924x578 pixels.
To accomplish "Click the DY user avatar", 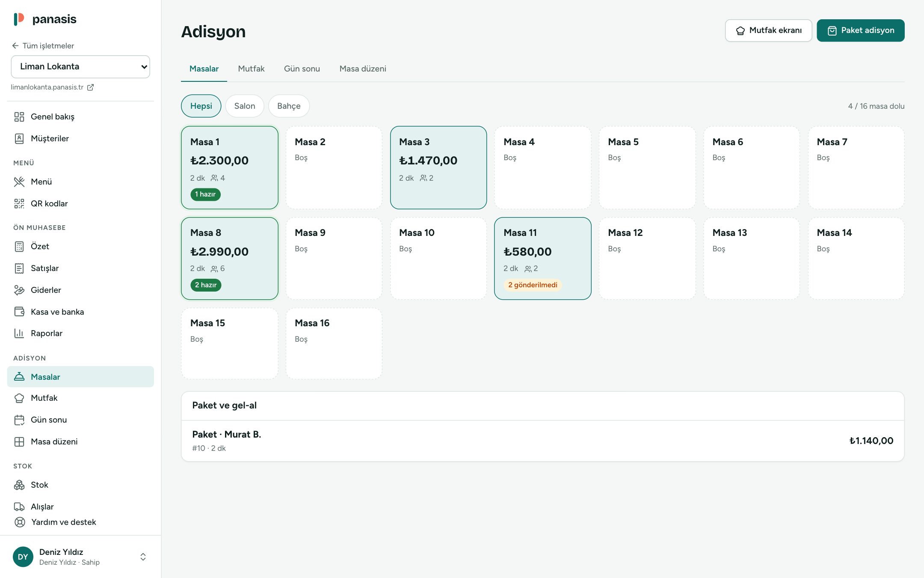I will (23, 557).
